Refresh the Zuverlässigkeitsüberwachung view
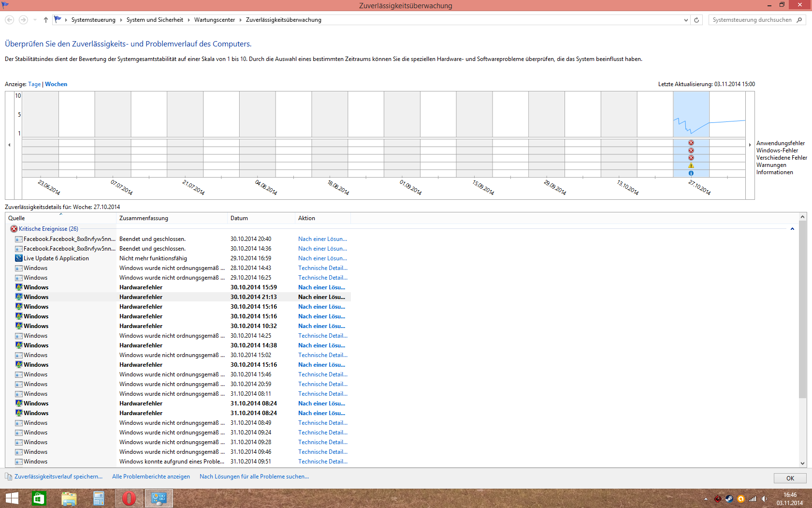Screen dimensions: 812x508 (x=696, y=20)
